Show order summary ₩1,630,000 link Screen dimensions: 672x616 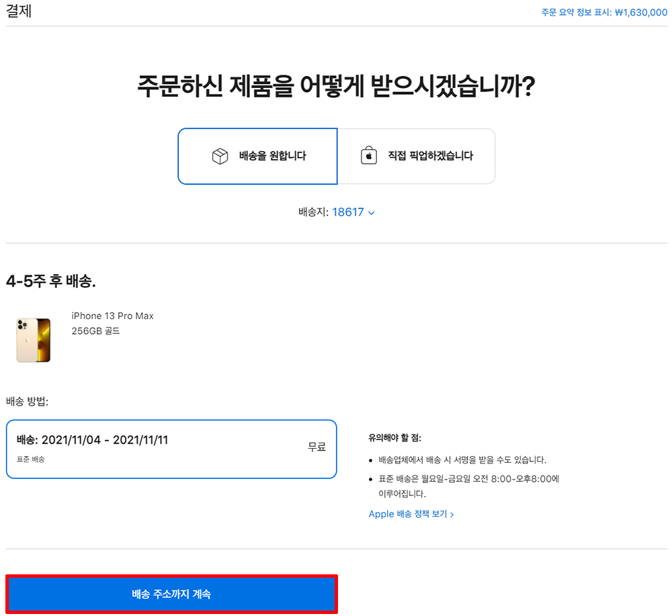pos(604,12)
